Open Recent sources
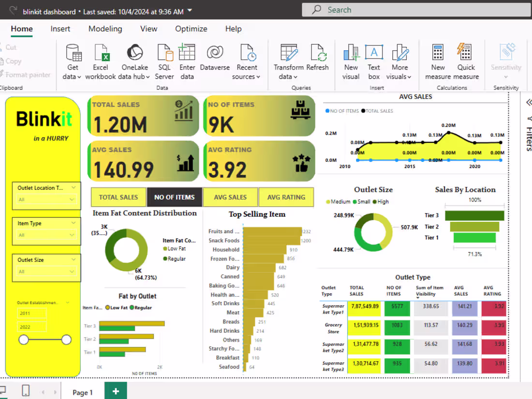The image size is (532, 399). [247, 60]
